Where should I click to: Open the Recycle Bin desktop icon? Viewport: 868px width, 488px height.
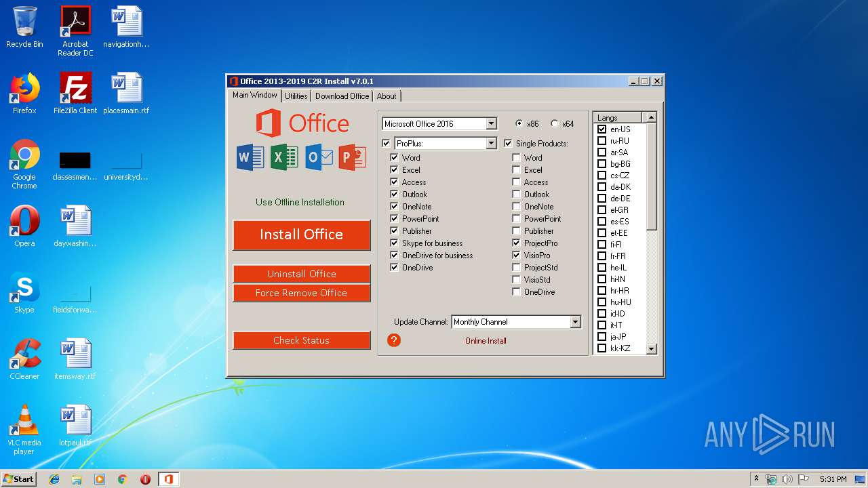tap(24, 27)
